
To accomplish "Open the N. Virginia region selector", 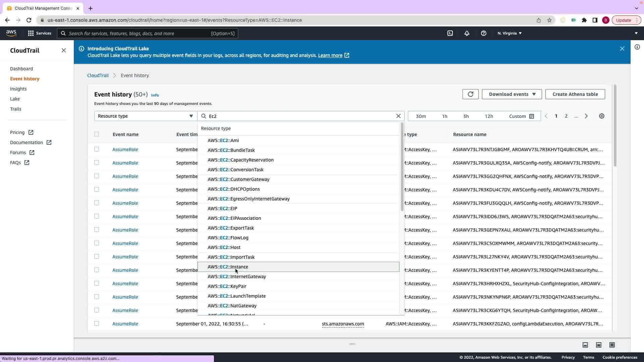I will 509,33.
